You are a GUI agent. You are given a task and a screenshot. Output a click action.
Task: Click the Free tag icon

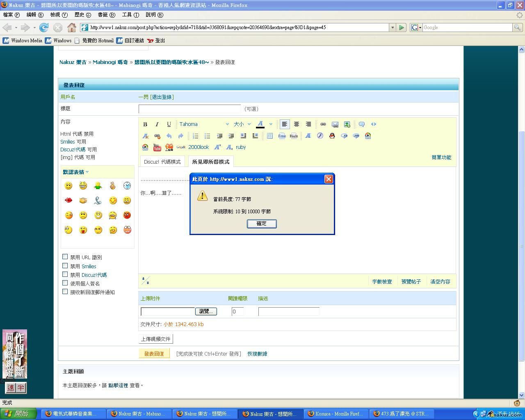[x=282, y=136]
